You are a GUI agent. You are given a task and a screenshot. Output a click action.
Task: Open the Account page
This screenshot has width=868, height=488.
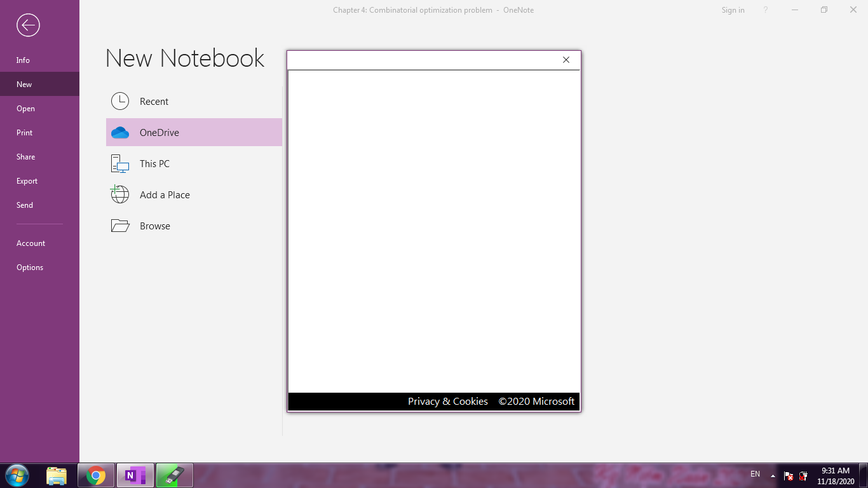[39, 243]
